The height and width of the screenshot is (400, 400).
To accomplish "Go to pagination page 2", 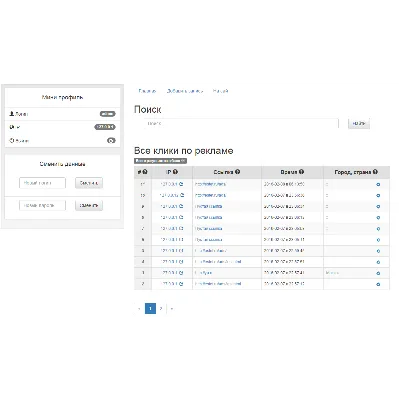I will coord(161,308).
